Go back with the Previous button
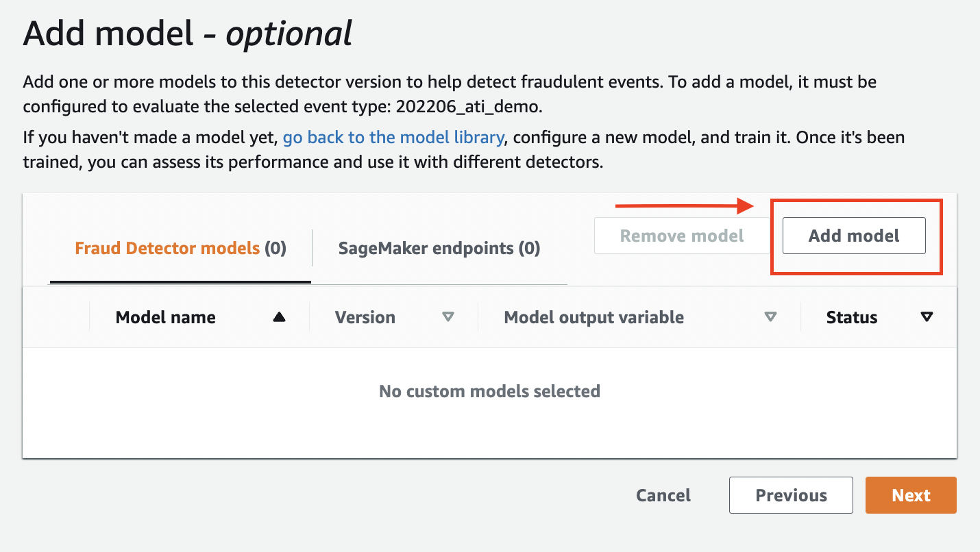Screen dimensions: 980x552 click(791, 495)
